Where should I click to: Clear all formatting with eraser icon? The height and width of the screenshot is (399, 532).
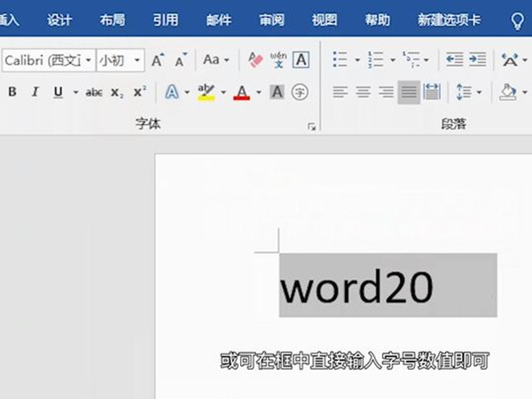[x=256, y=60]
